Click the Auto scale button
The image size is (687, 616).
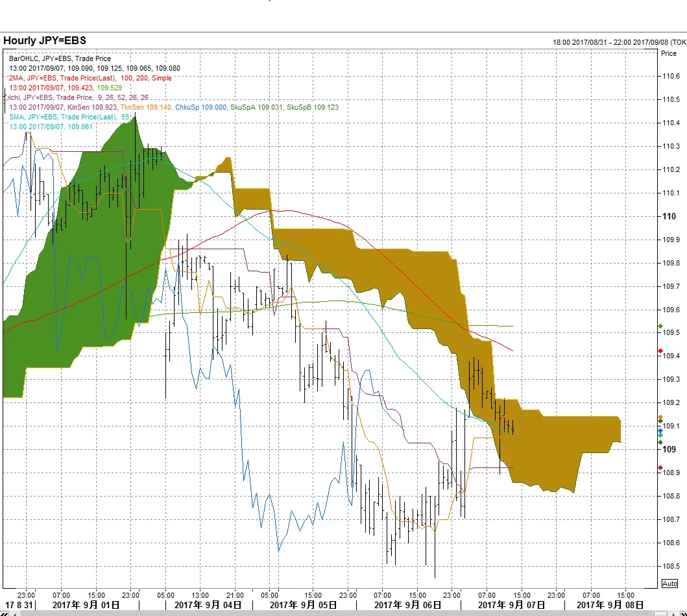click(669, 584)
